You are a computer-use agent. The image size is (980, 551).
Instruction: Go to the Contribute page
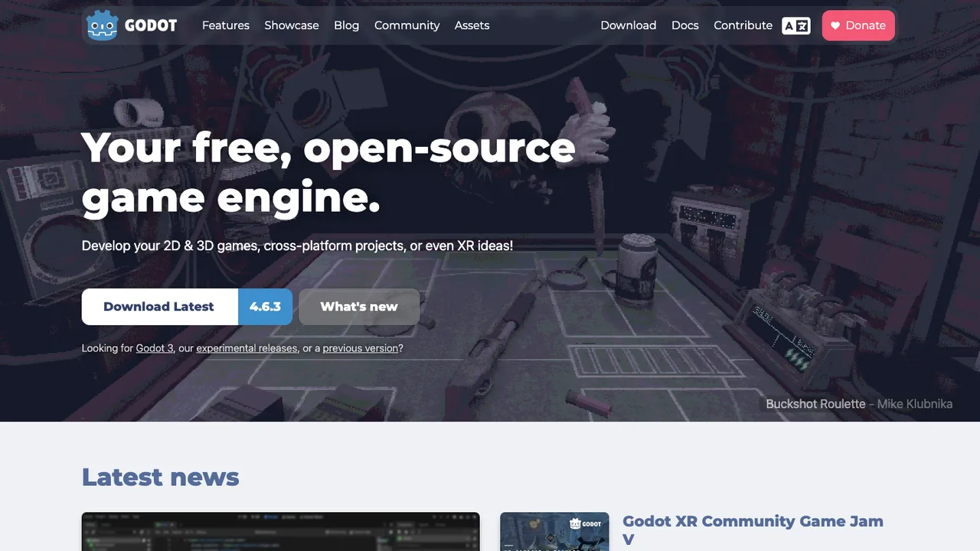pyautogui.click(x=743, y=25)
